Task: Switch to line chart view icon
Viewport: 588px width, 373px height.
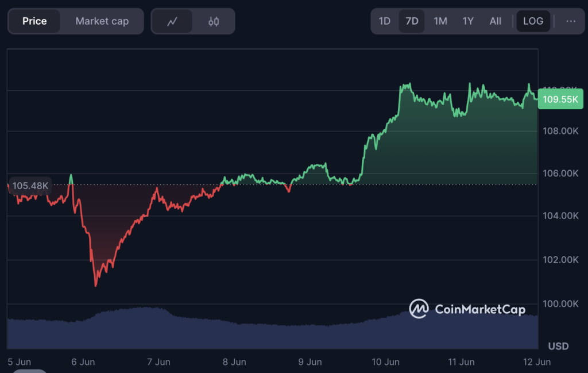Action: point(172,21)
